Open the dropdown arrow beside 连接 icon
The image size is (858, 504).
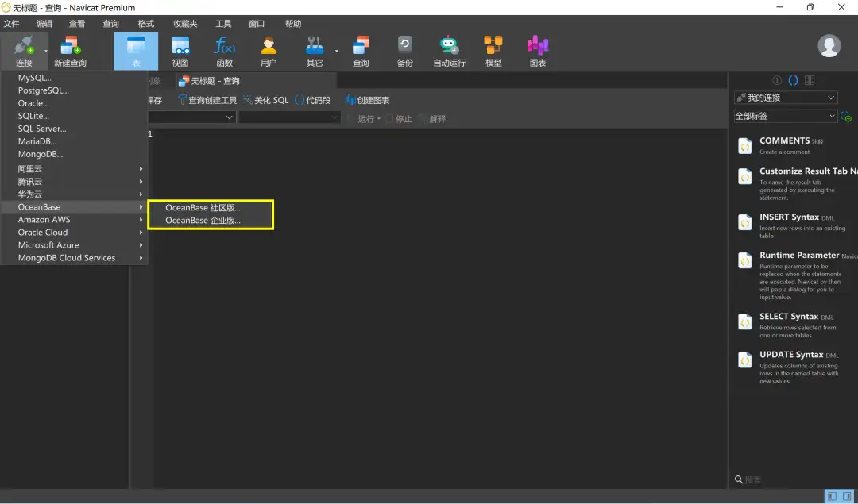(x=46, y=51)
